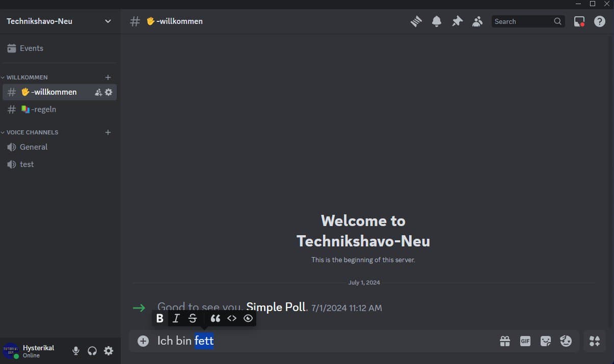Viewport: 614px width, 364px height.
Task: Toggle the member list icon
Action: point(477,21)
